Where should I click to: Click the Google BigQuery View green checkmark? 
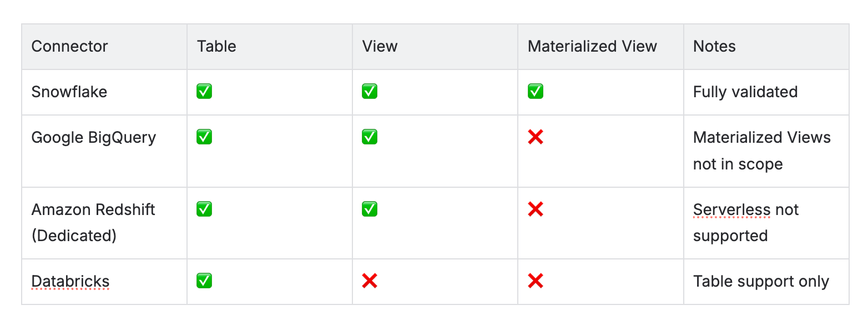(x=370, y=137)
